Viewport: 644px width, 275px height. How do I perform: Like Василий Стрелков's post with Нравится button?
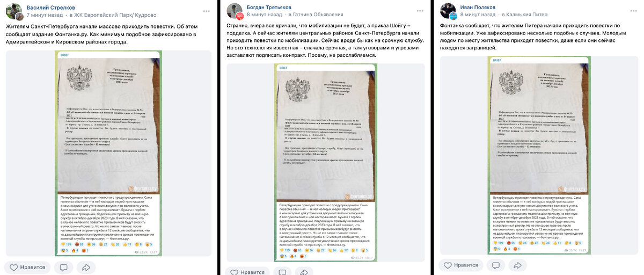[x=27, y=267]
